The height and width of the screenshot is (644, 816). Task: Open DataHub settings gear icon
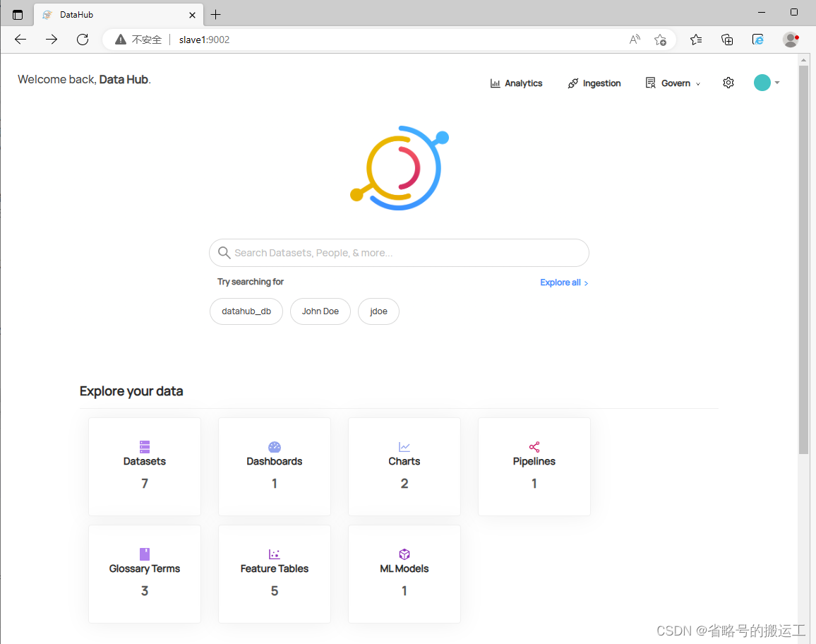click(x=728, y=83)
